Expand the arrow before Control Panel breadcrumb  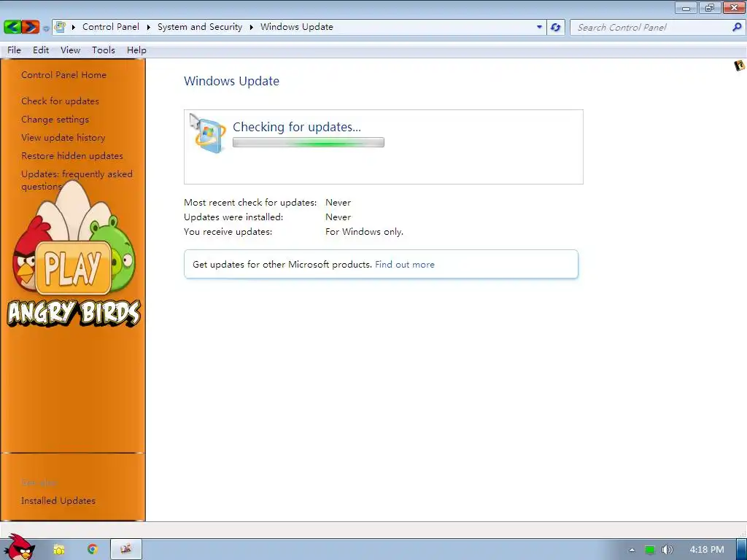click(x=74, y=27)
